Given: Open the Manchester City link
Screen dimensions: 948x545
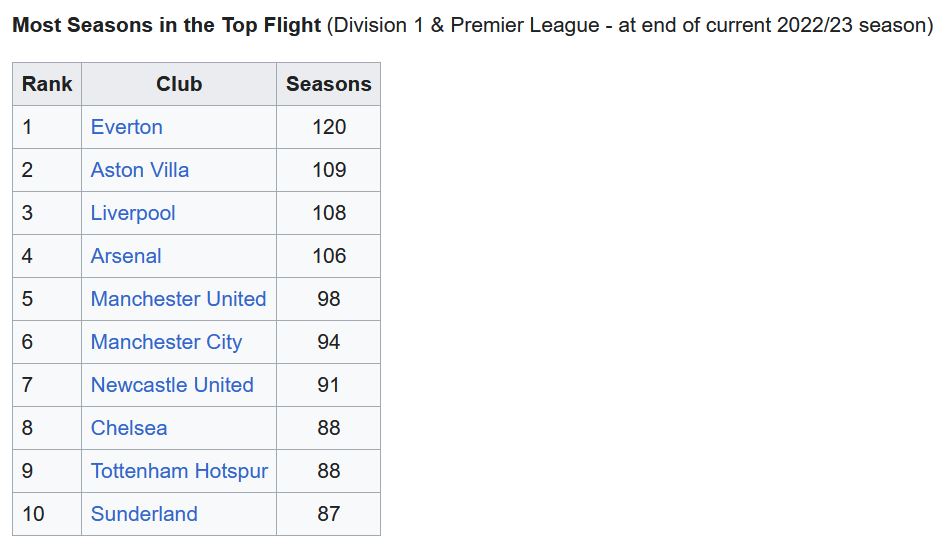Looking at the screenshot, I should (166, 342).
